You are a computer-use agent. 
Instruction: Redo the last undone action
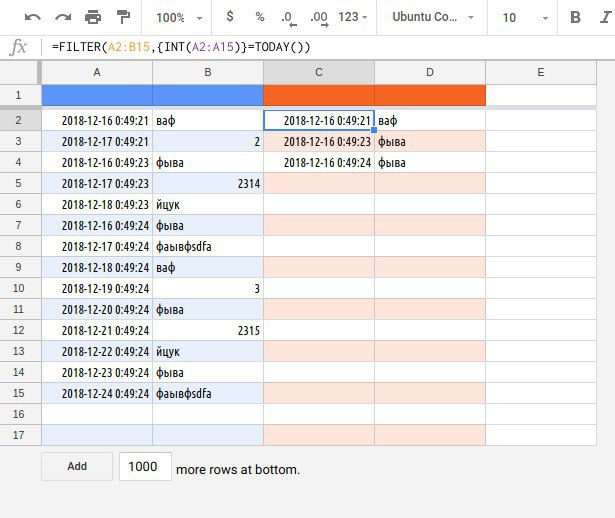63,17
